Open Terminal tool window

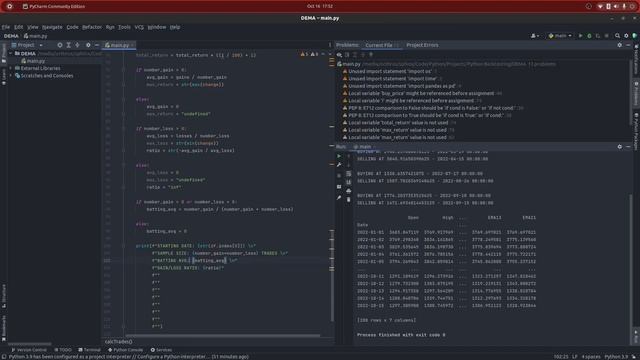(x=89, y=350)
